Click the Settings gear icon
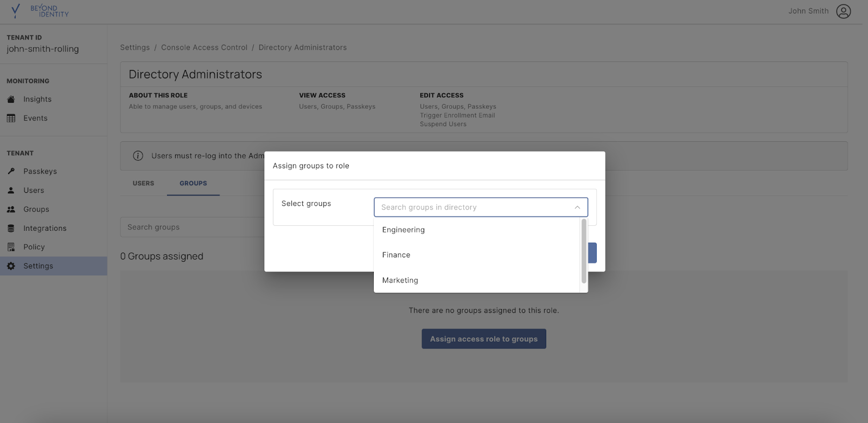The height and width of the screenshot is (423, 868). [11, 266]
